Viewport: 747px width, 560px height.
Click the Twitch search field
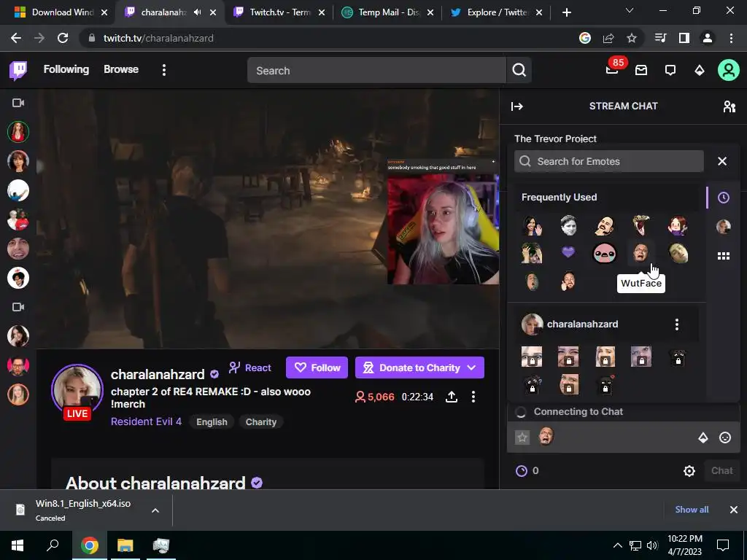tap(376, 71)
